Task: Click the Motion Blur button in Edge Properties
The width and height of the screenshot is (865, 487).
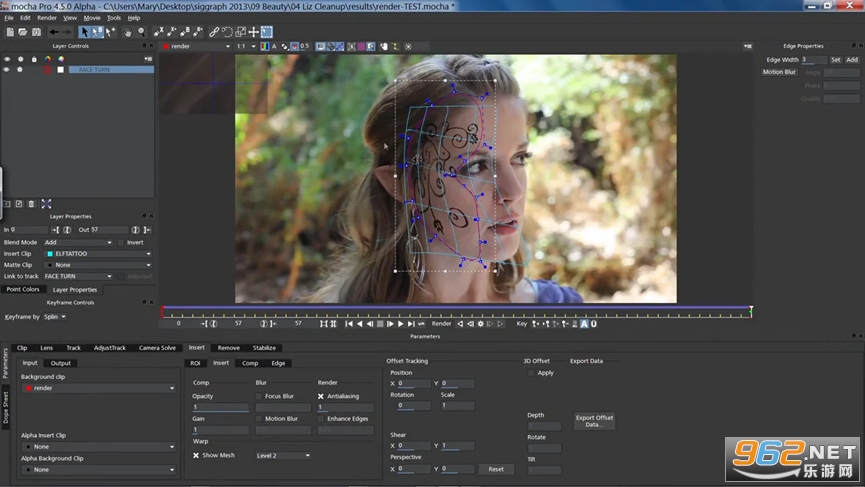Action: (779, 72)
